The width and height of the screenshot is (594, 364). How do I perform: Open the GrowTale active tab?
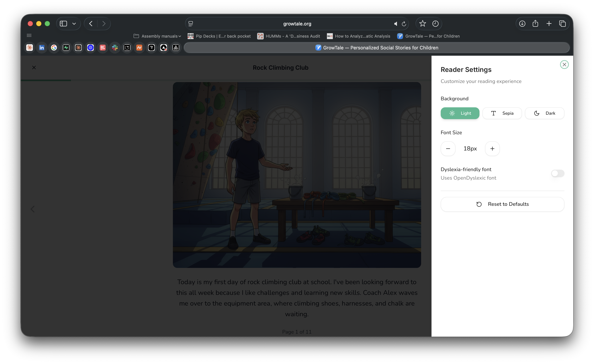[377, 47]
